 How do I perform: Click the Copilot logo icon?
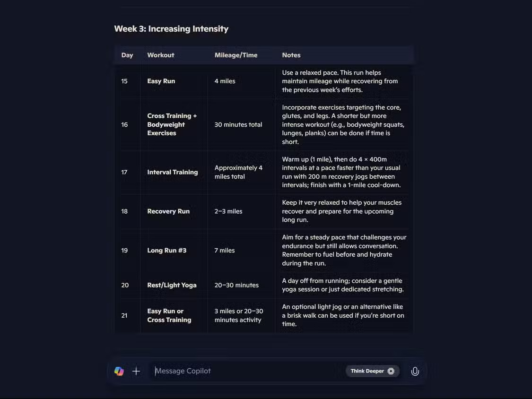click(x=119, y=371)
